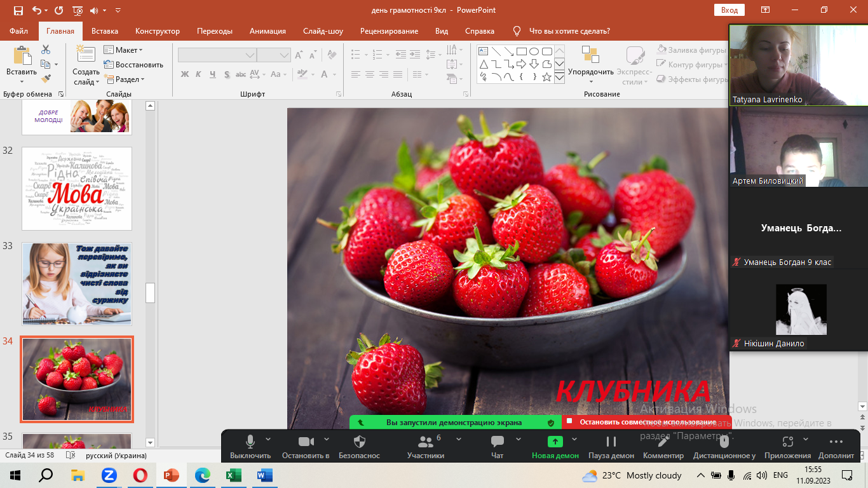The height and width of the screenshot is (488, 868).
Task: Open the Zoom Чат panel
Action: (x=498, y=442)
